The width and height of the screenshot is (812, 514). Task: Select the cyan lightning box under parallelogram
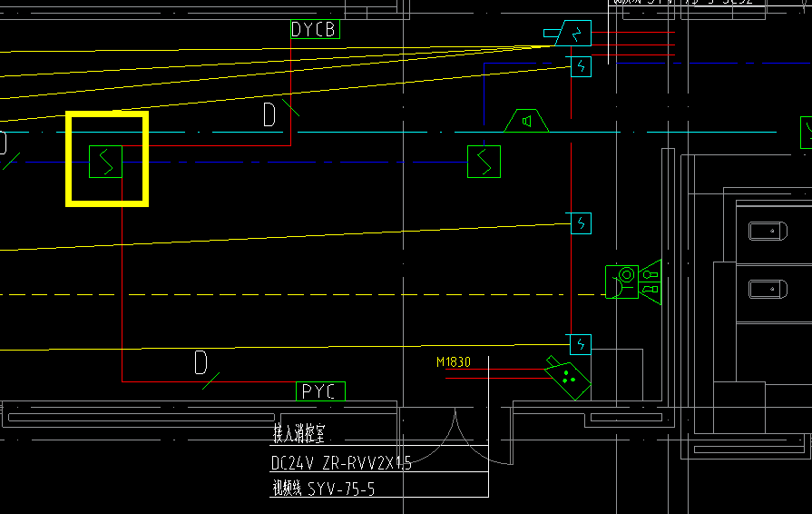click(581, 67)
